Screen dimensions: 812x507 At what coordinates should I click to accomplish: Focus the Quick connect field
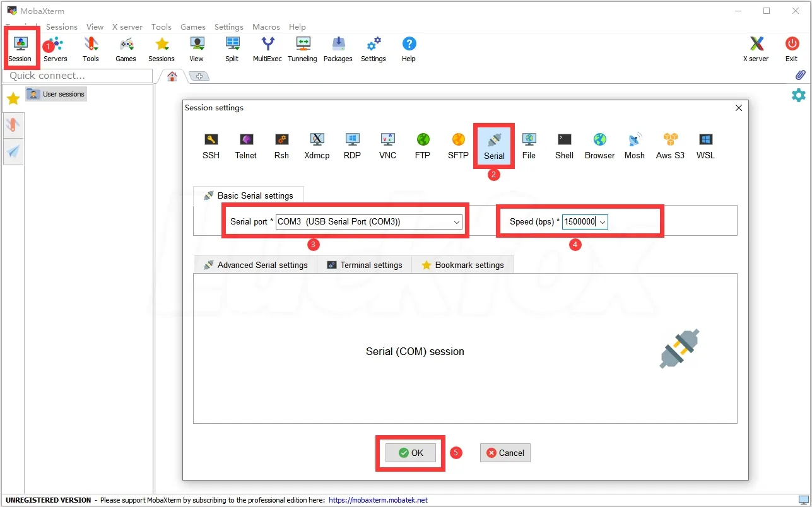pos(78,76)
